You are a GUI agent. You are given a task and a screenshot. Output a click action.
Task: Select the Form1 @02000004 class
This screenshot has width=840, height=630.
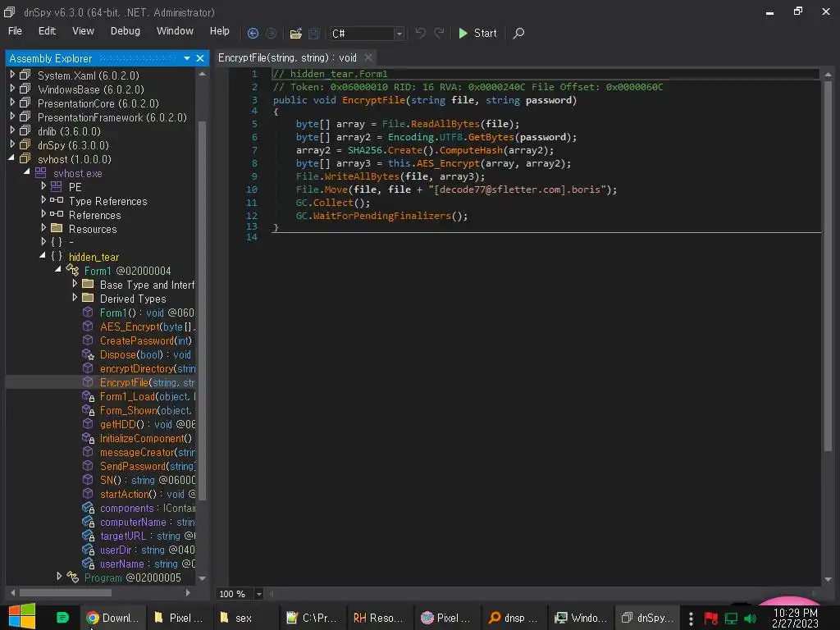tap(127, 271)
